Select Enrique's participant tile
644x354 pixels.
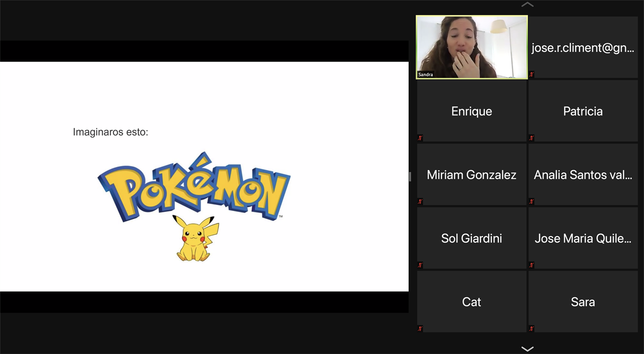(x=472, y=111)
